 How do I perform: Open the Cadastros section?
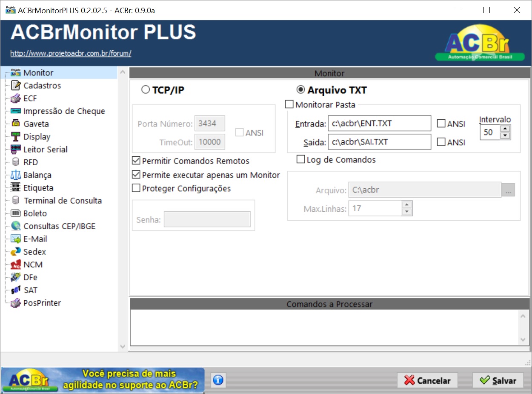pyautogui.click(x=42, y=86)
